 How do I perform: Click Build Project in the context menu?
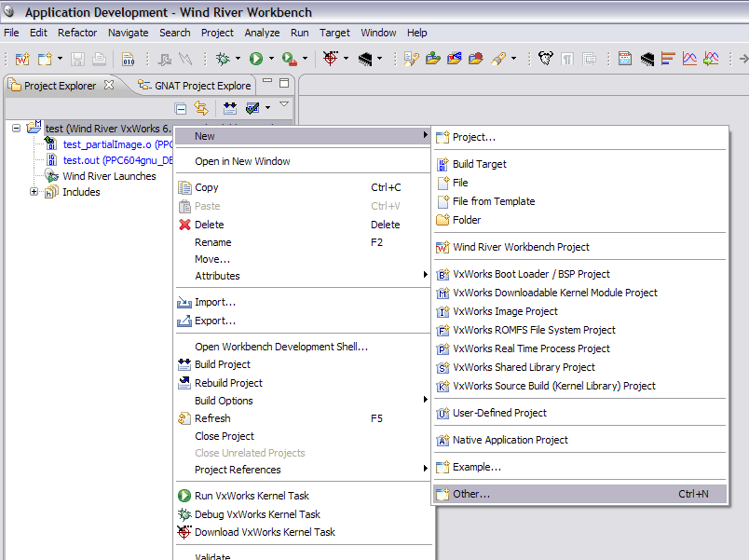point(304,364)
